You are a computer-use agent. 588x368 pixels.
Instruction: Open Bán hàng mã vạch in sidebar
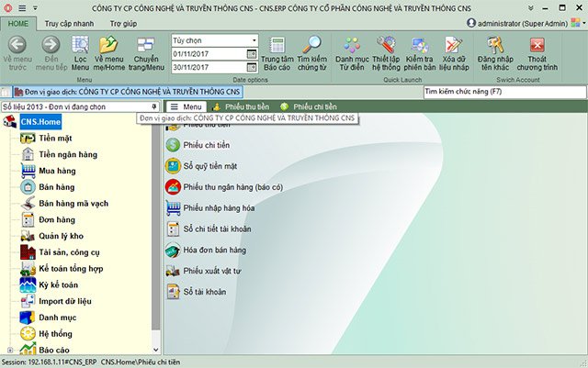(x=73, y=204)
